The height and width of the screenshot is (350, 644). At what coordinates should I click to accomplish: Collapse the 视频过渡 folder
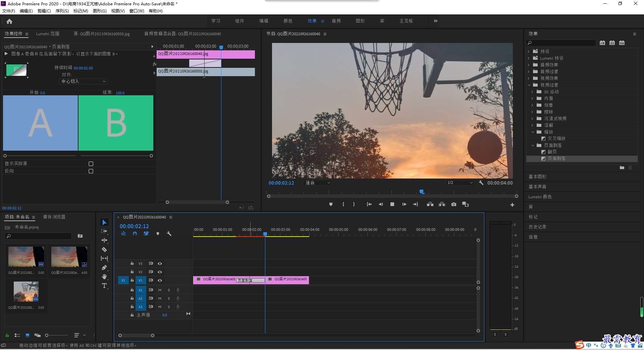(x=529, y=85)
